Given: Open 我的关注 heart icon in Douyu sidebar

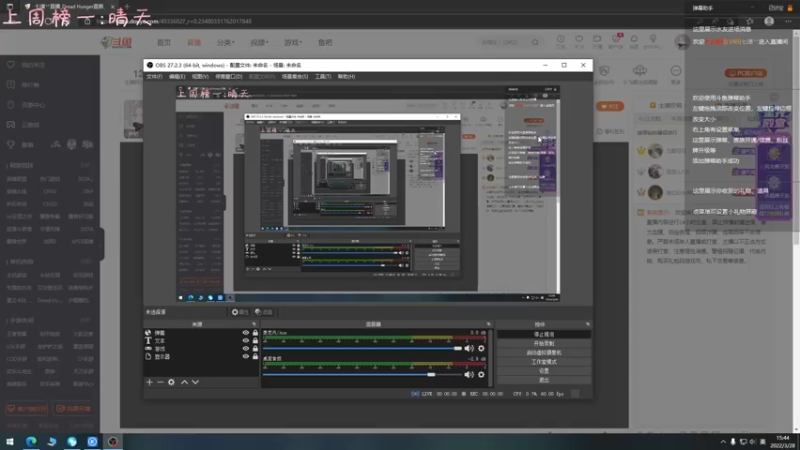Looking at the screenshot, I should (11, 65).
